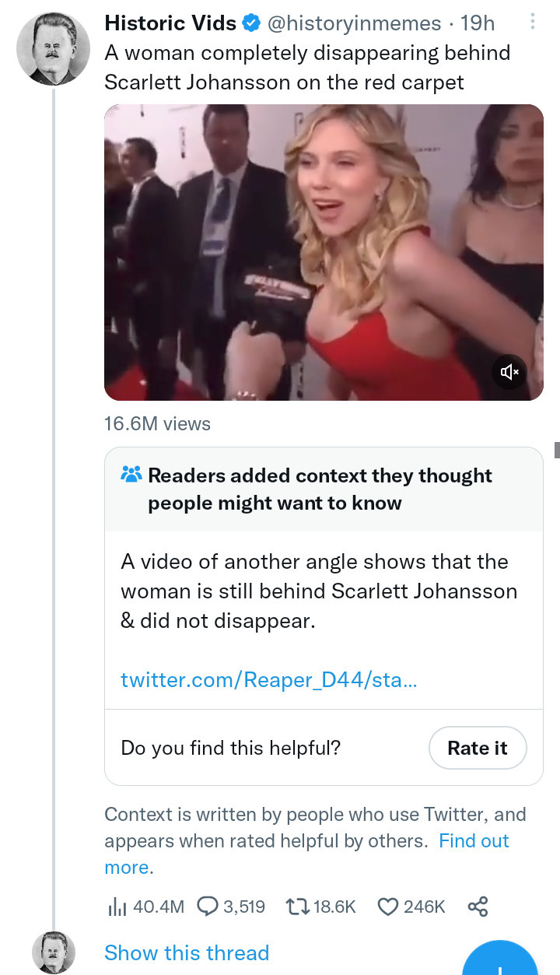Retweet using the retweet arrows icon
The height and width of the screenshot is (975, 560).
click(x=298, y=907)
